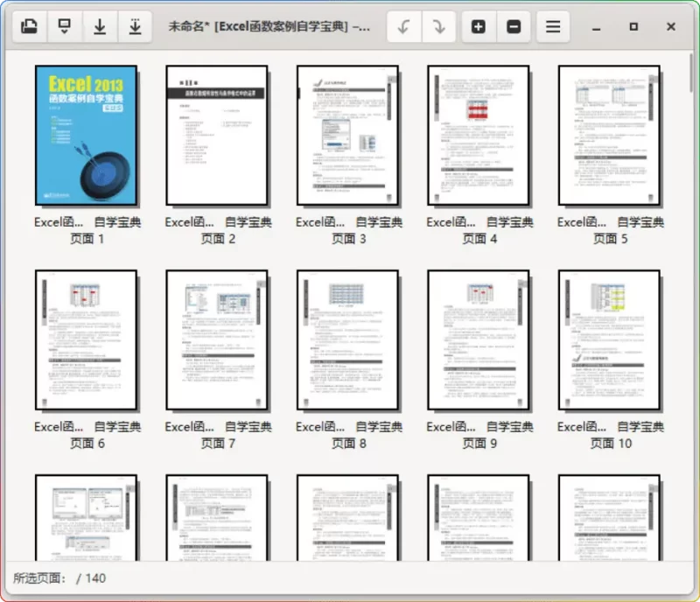Select the 页面 7 thumbnail

click(217, 339)
